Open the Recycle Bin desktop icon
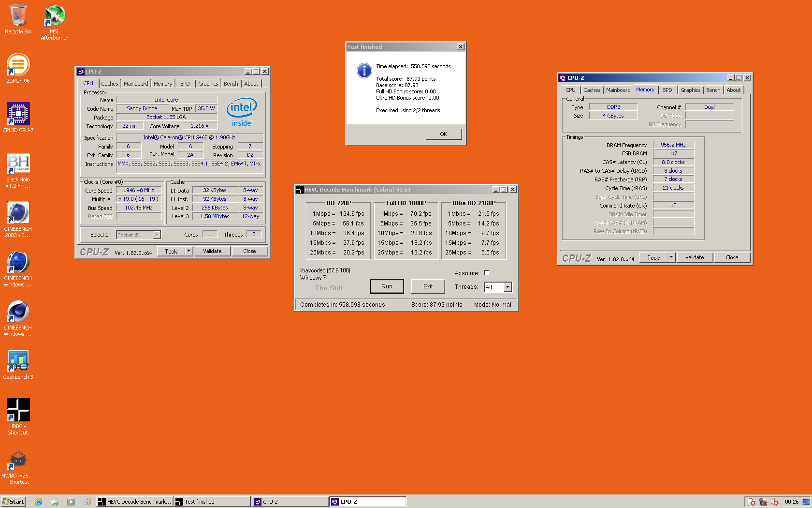 click(18, 19)
